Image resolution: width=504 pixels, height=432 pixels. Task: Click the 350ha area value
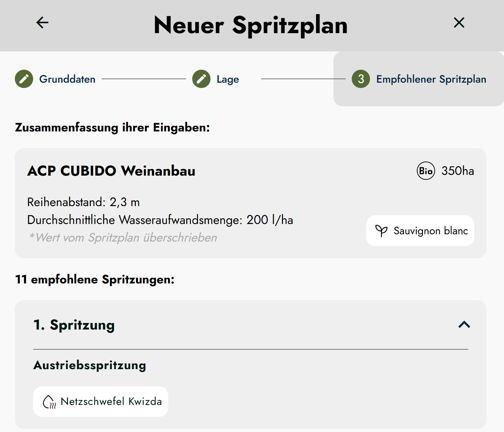pyautogui.click(x=458, y=171)
